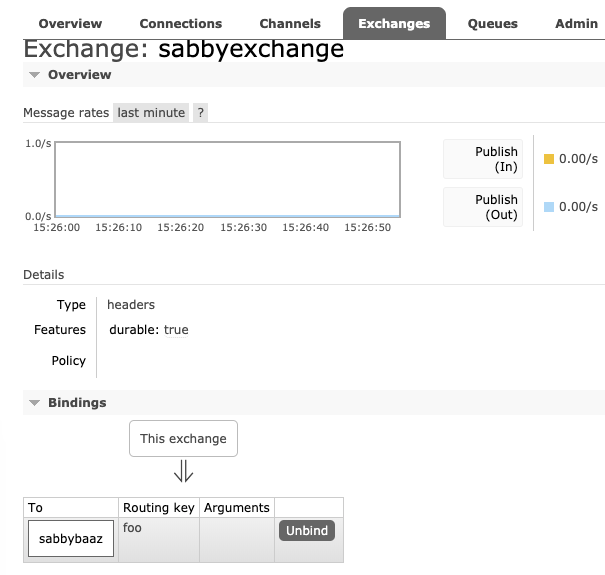Click the message rates chart
Screen dimensions: 605x575
tap(227, 179)
